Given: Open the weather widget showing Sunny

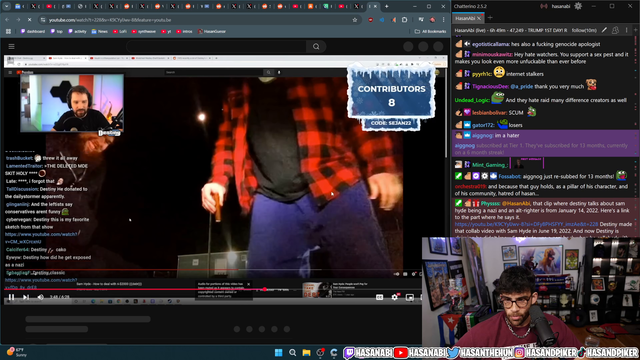Looking at the screenshot, I should (17, 353).
